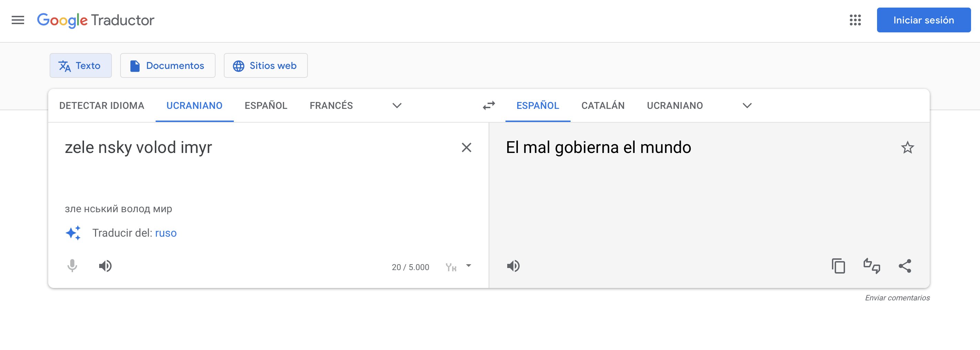The height and width of the screenshot is (350, 980).
Task: Open the Google apps grid
Action: [x=855, y=20]
